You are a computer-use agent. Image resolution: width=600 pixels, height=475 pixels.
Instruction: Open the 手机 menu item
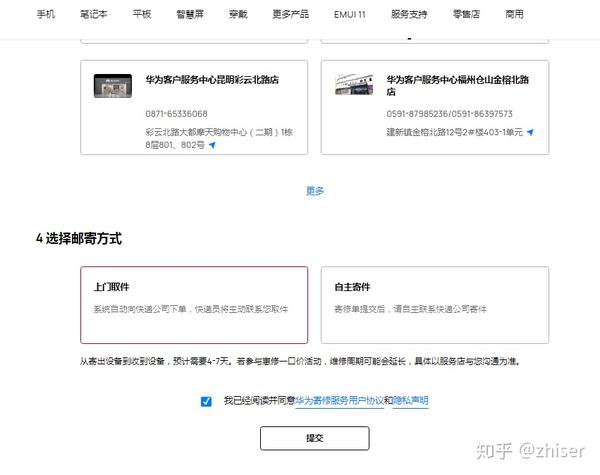(x=46, y=15)
